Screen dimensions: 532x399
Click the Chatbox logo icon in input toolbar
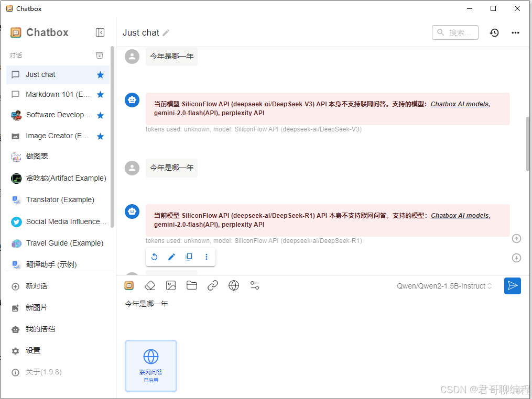click(129, 286)
